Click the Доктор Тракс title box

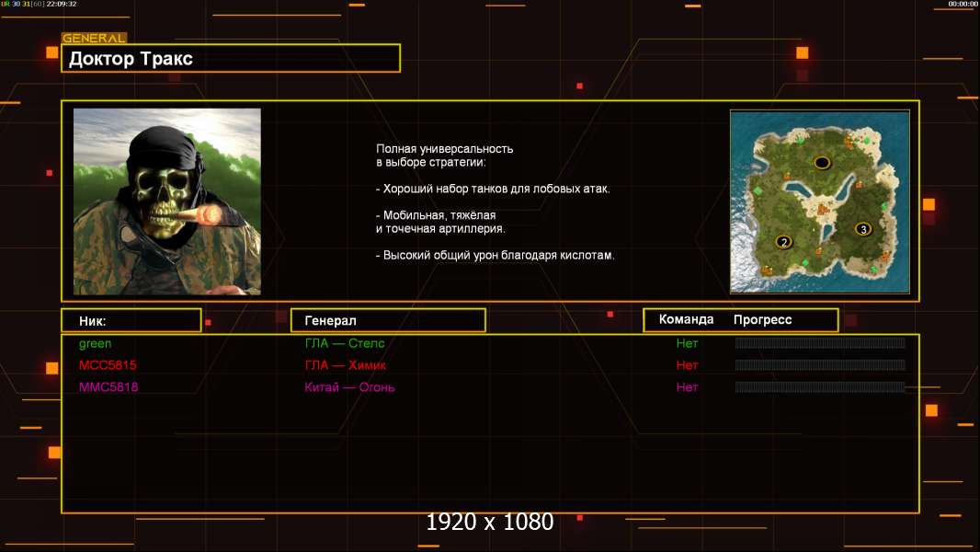click(x=231, y=58)
